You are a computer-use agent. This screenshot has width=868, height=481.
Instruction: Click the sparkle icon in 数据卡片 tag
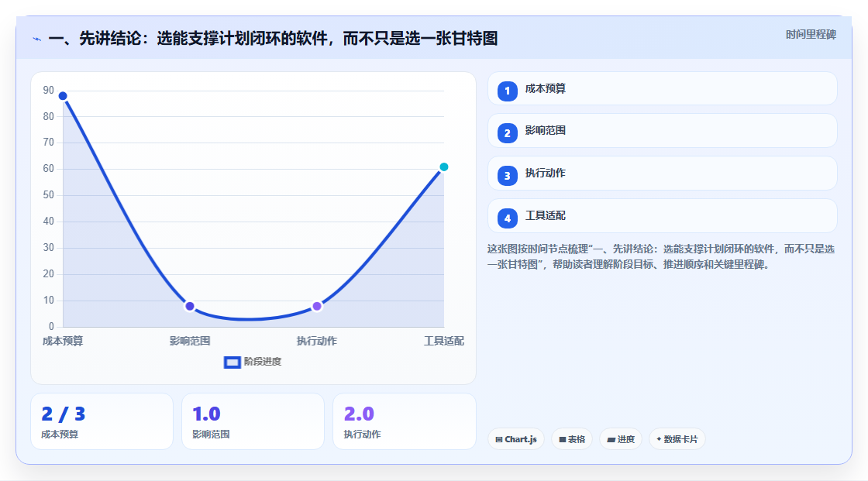coord(659,439)
